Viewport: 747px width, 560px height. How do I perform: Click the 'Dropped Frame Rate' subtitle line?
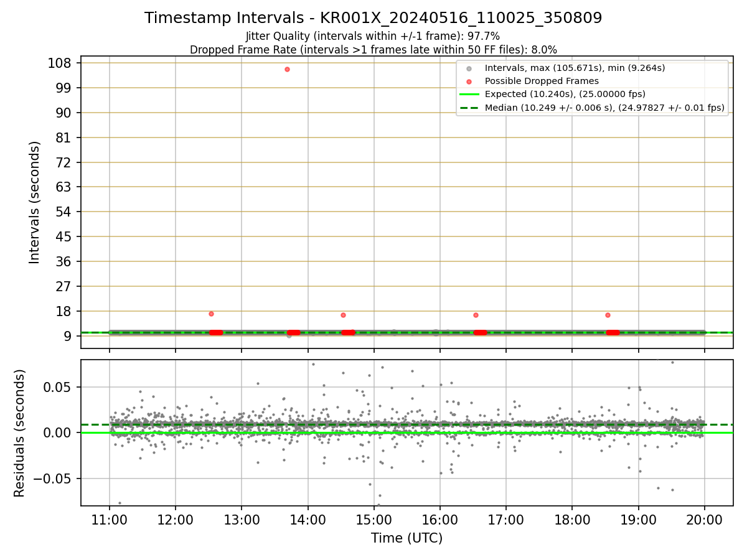373,49
